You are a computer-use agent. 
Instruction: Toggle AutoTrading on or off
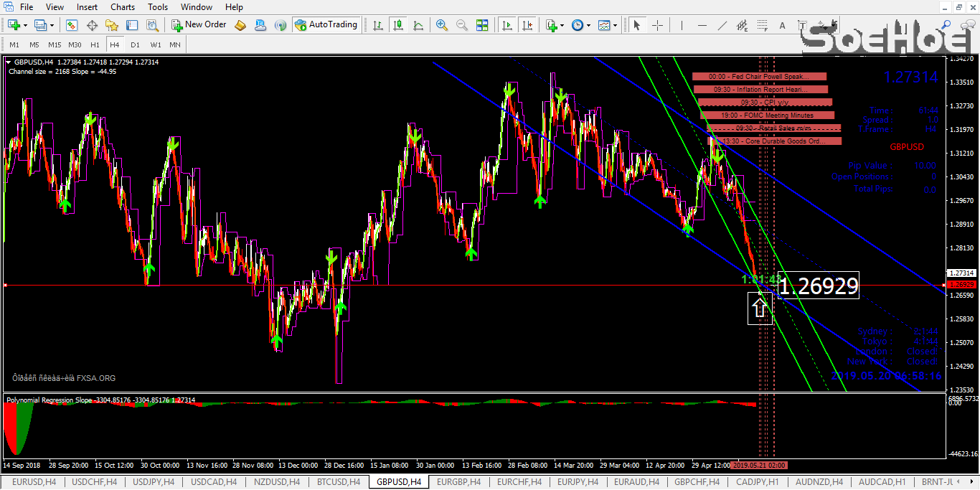coord(326,24)
